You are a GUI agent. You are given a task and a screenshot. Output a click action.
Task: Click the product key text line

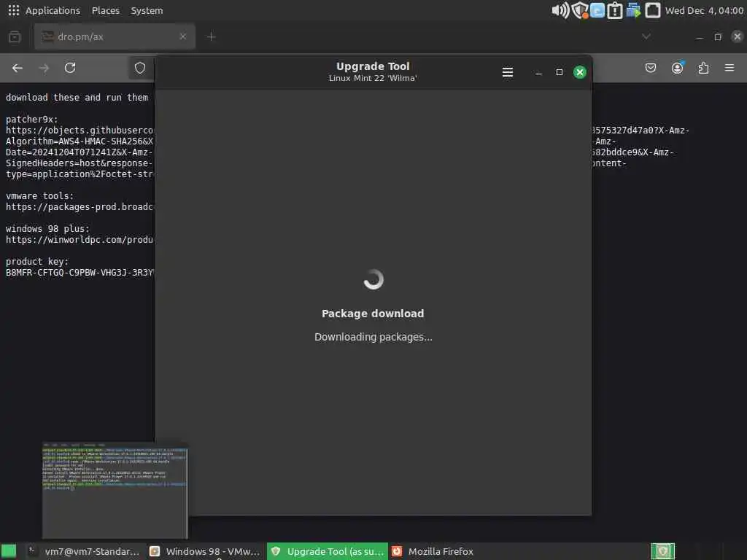pos(80,273)
